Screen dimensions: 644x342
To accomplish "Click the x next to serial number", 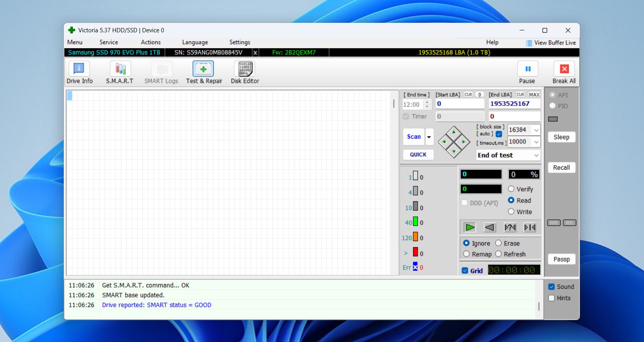I will [255, 52].
